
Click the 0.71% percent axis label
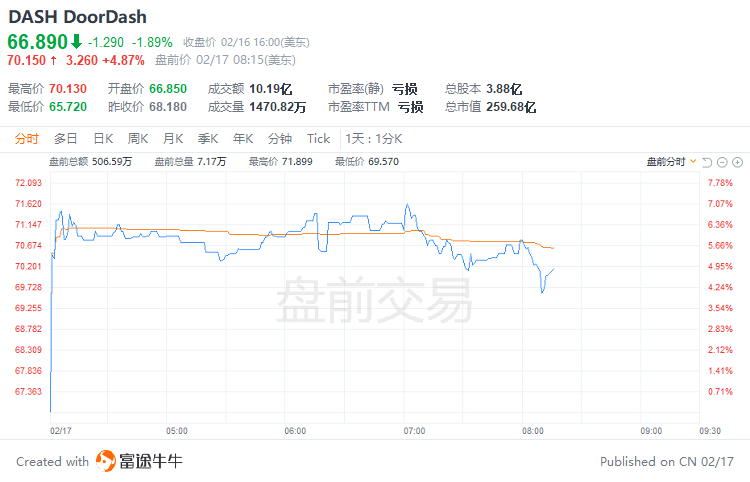pyautogui.click(x=720, y=392)
